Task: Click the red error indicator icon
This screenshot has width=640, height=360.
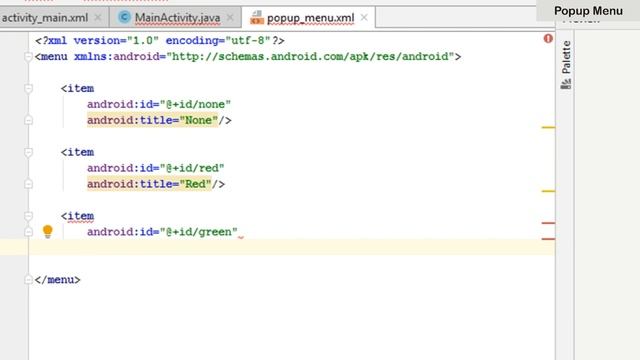Action: pos(548,39)
